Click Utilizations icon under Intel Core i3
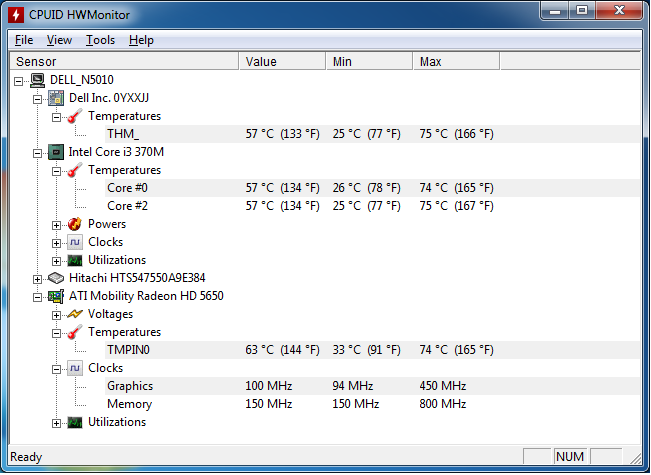Screen dimensions: 651x475 coord(75,260)
